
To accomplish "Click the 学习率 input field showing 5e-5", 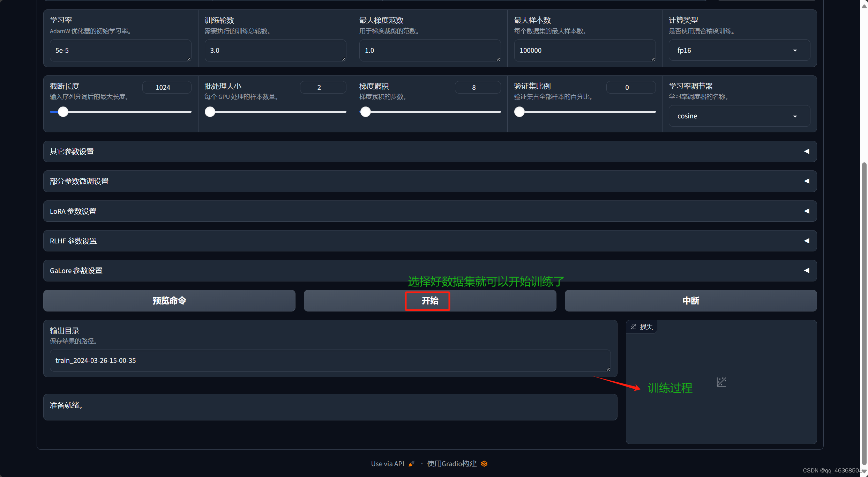I will pyautogui.click(x=120, y=50).
